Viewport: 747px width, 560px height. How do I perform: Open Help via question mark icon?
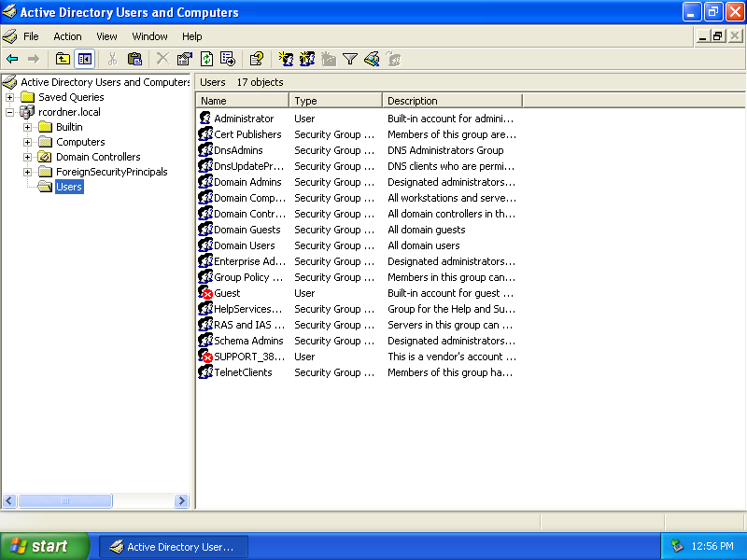pyautogui.click(x=256, y=59)
